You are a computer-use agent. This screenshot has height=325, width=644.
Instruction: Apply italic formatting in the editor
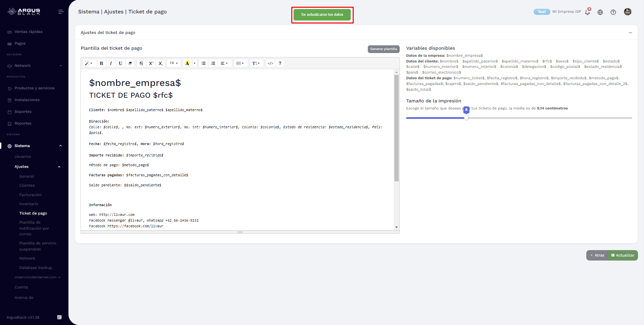pyautogui.click(x=111, y=63)
